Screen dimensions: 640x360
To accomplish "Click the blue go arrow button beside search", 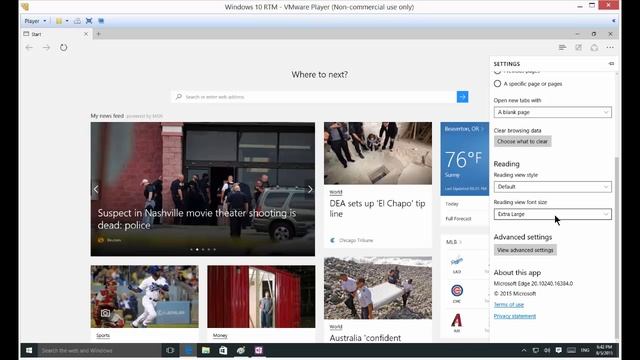I will (462, 97).
